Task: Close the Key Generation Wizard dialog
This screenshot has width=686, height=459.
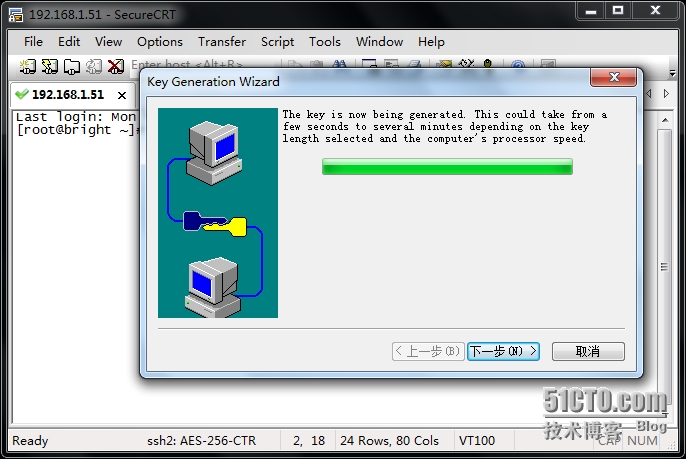Action: pos(613,77)
